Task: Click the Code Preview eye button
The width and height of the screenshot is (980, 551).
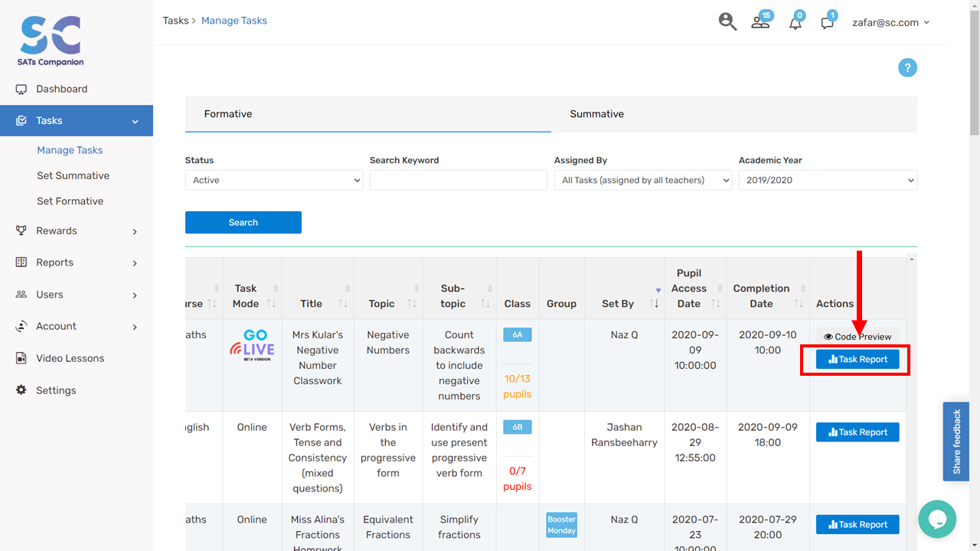Action: pos(857,337)
